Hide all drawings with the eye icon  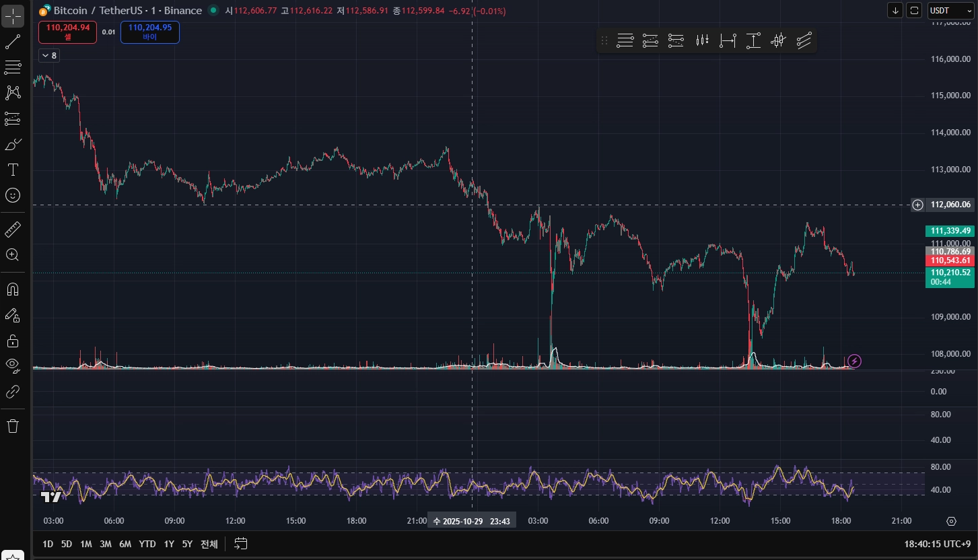13,365
